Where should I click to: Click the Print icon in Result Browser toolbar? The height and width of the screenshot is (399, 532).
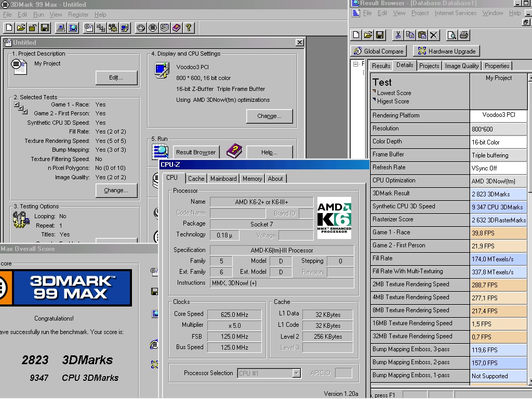point(464,35)
